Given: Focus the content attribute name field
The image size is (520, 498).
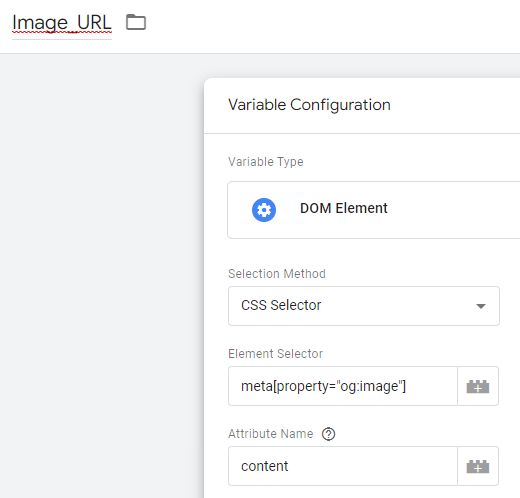Looking at the screenshot, I should tap(343, 466).
